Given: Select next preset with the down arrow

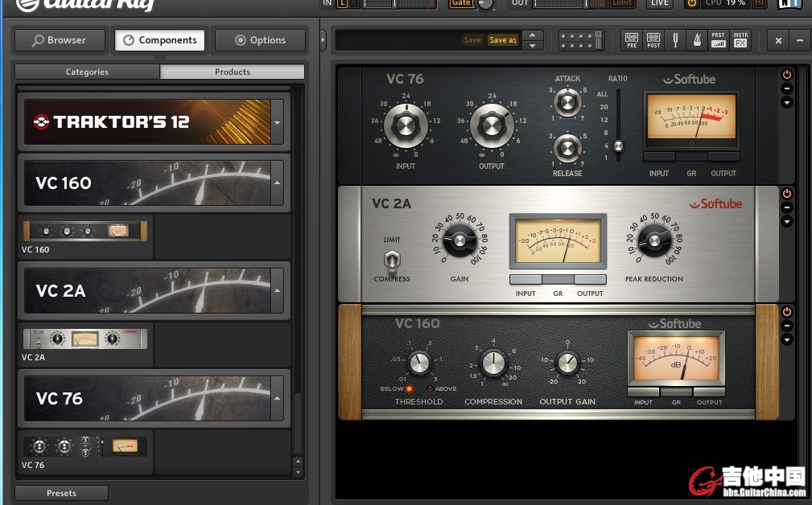Looking at the screenshot, I should click(x=533, y=46).
